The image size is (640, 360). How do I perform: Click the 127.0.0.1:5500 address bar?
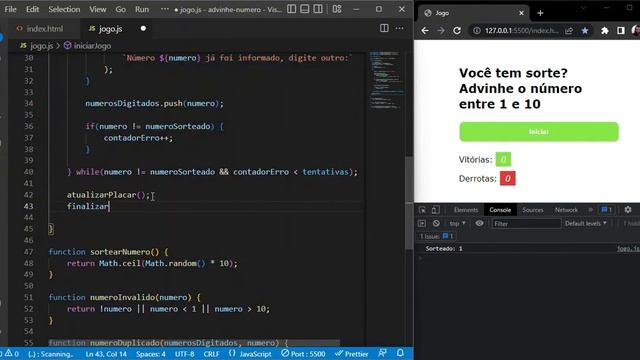[522, 31]
